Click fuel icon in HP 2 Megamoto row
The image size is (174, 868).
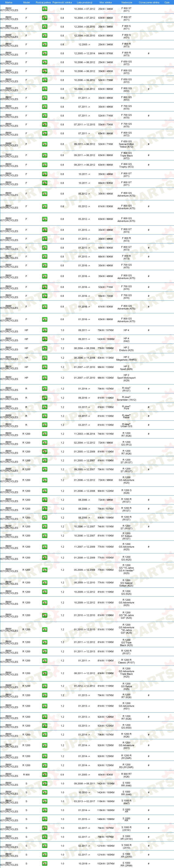point(45,358)
